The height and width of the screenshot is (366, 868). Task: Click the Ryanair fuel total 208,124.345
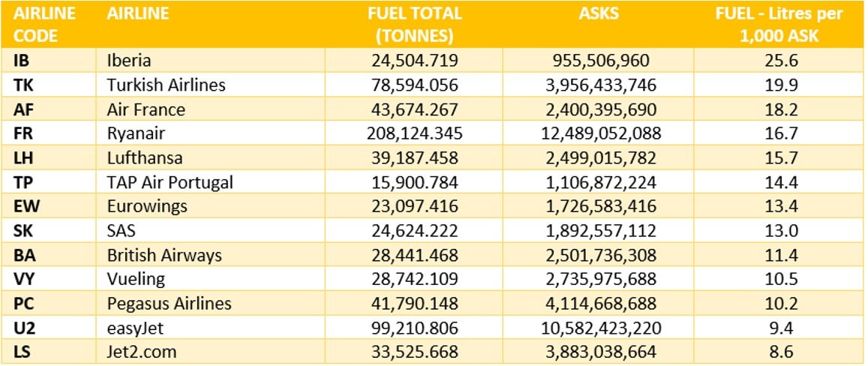[414, 134]
